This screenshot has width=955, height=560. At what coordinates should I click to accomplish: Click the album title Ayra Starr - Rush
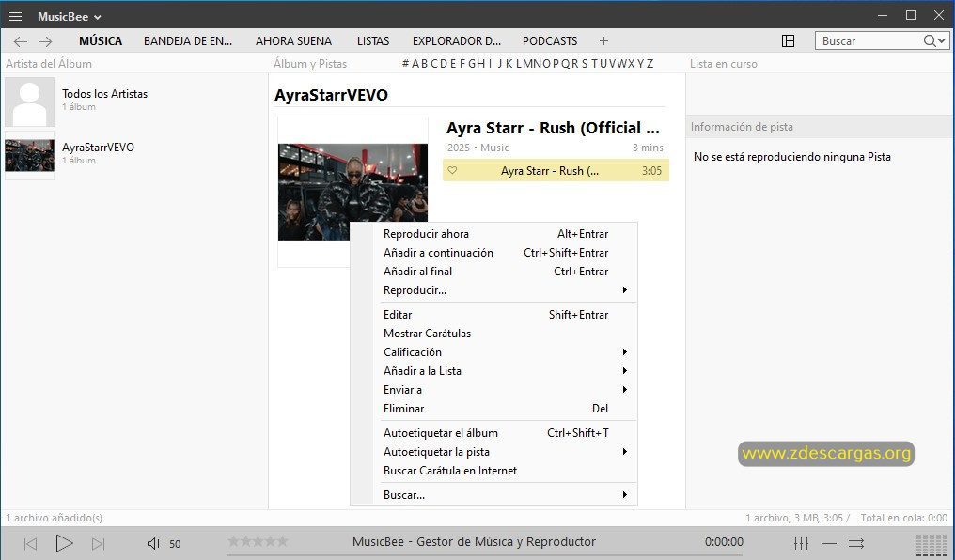tap(553, 128)
